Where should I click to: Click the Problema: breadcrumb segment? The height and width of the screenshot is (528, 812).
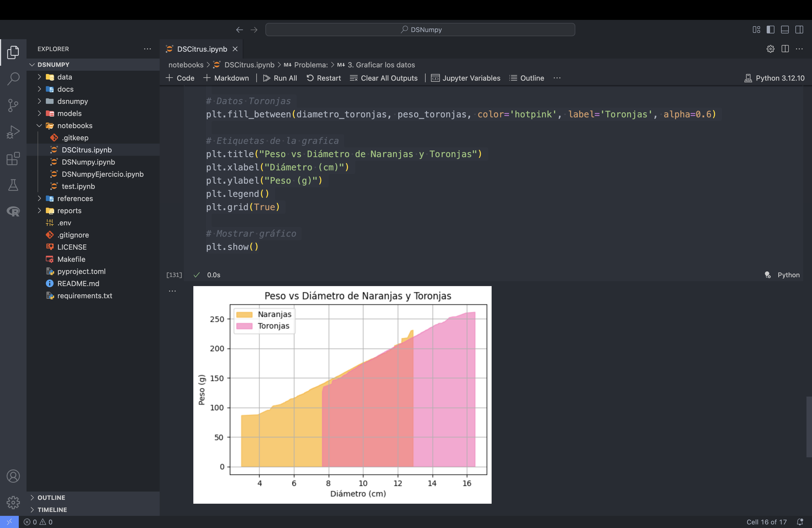(x=306, y=65)
